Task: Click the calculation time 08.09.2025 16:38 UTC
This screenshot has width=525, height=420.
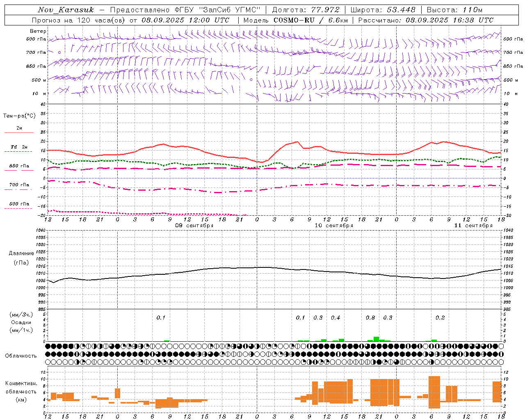Action: (450, 20)
